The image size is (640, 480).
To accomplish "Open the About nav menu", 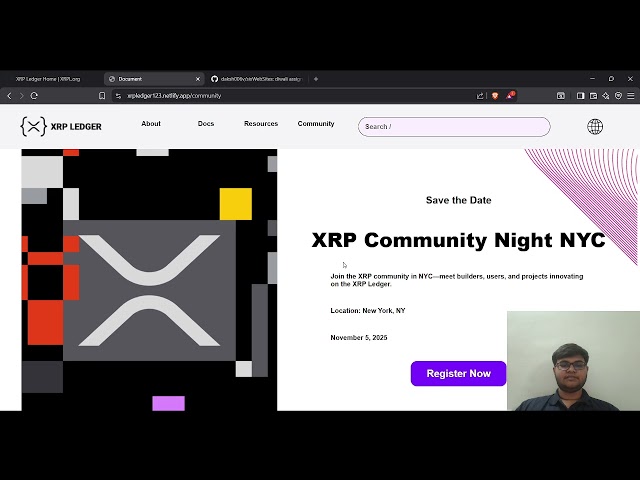I will (x=151, y=124).
